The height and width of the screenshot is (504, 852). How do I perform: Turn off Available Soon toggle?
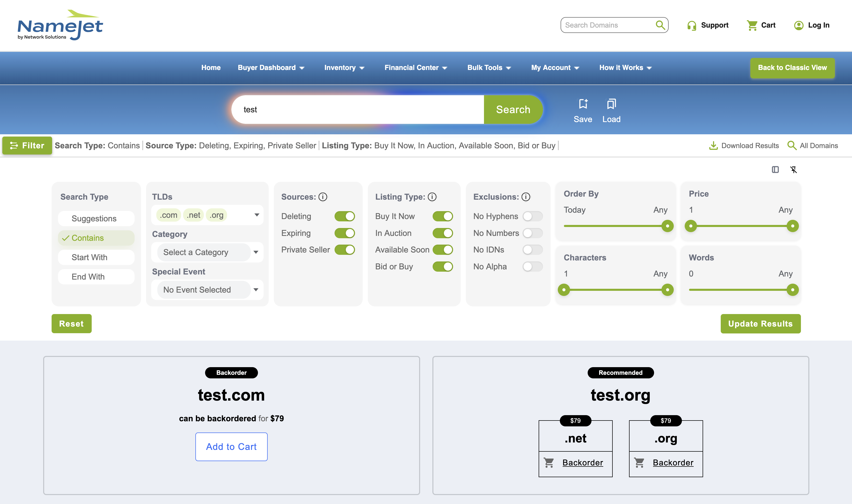[x=443, y=250]
